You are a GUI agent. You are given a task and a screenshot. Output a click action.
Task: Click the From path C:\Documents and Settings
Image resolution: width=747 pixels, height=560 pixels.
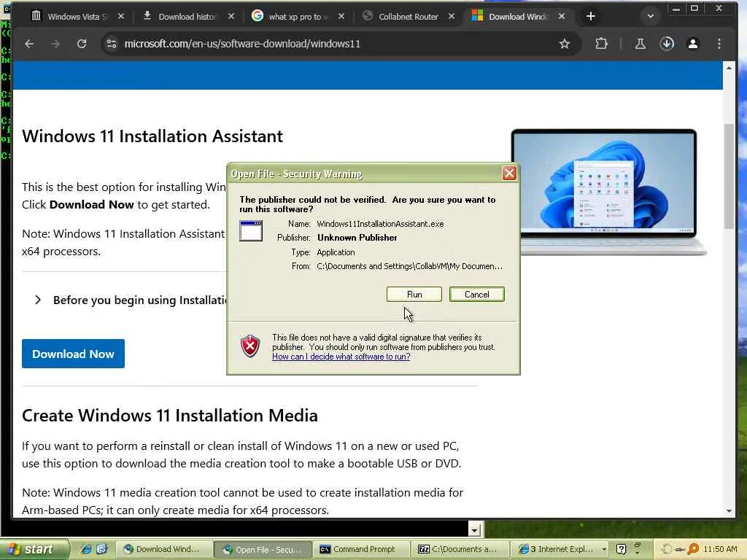click(x=410, y=266)
